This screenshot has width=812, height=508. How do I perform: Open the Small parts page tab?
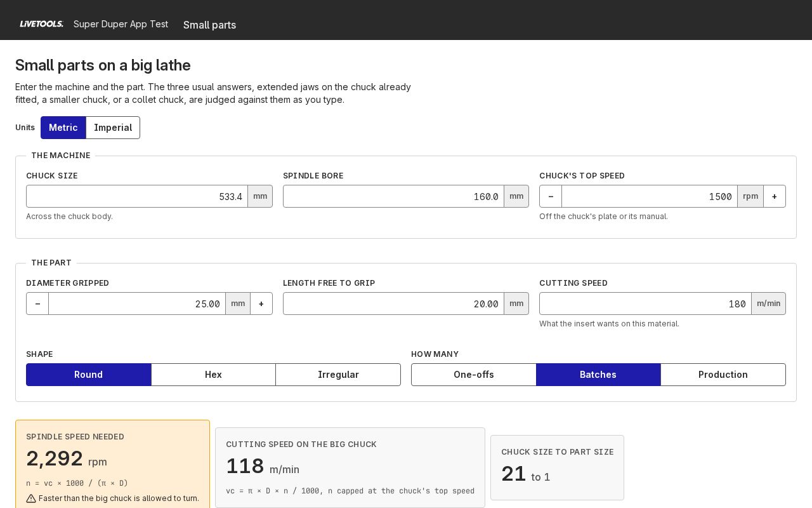tap(209, 25)
